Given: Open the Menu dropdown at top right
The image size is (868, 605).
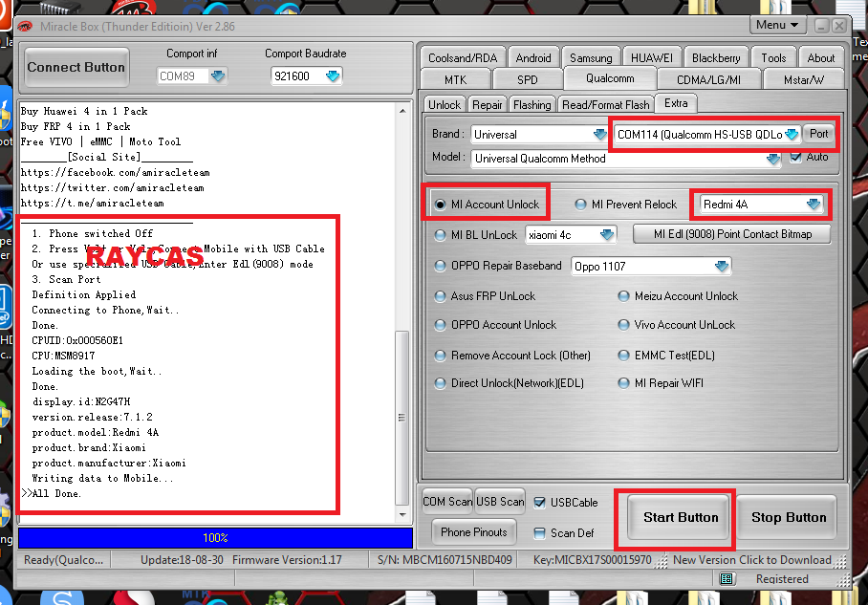Looking at the screenshot, I should coord(777,25).
